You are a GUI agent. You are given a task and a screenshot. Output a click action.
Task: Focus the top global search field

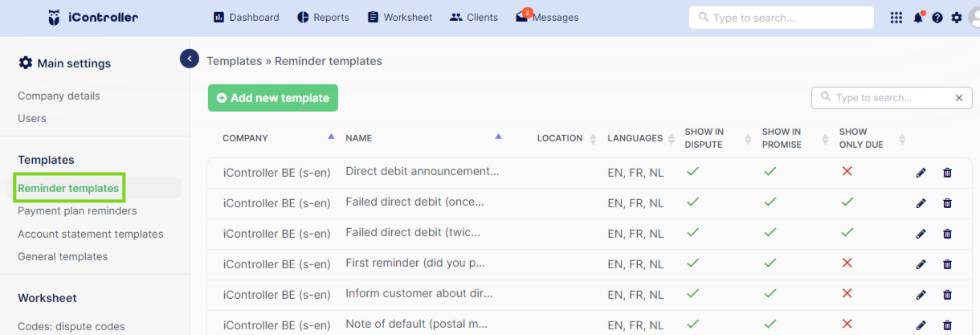(781, 17)
